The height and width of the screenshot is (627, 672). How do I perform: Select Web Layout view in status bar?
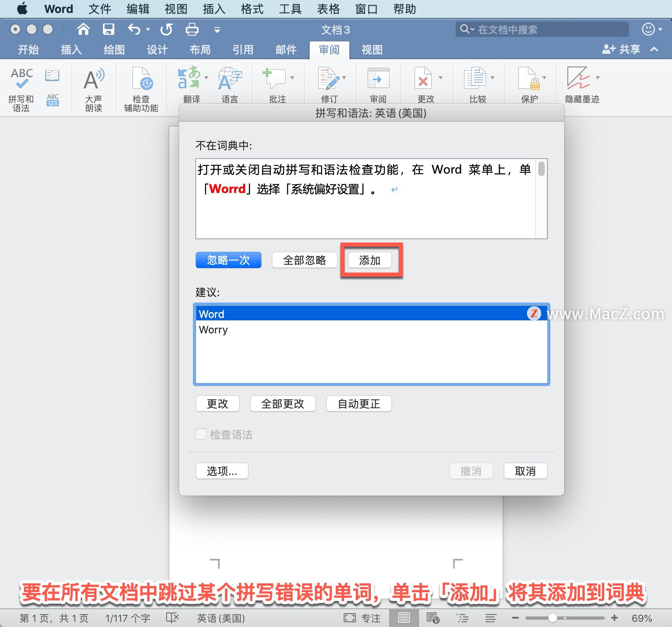pyautogui.click(x=433, y=618)
